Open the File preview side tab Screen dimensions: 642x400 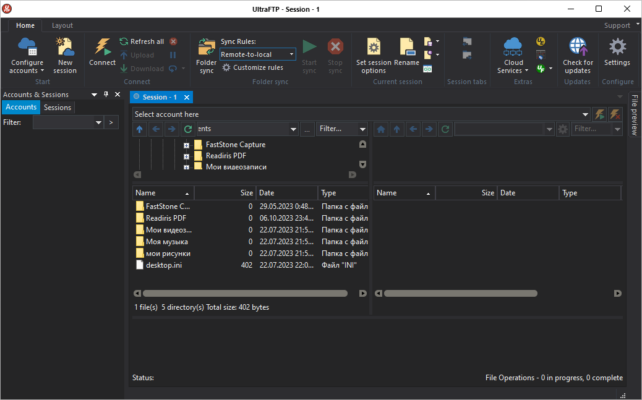[x=634, y=115]
